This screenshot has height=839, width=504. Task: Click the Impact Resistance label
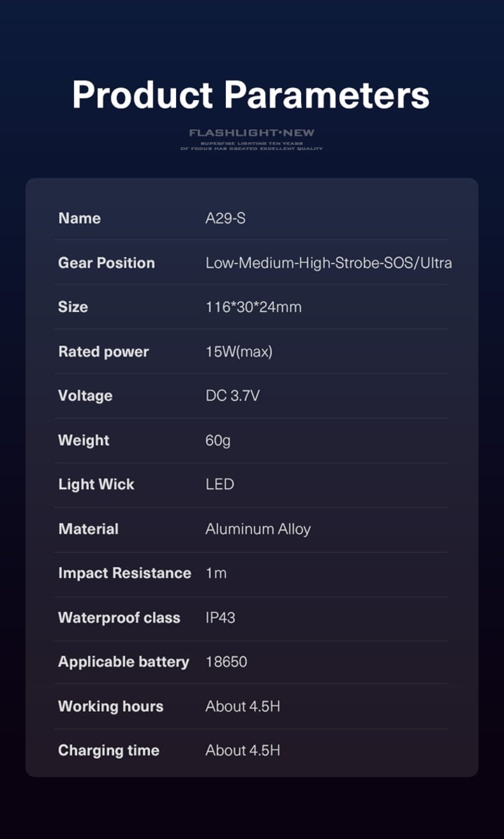(x=124, y=573)
